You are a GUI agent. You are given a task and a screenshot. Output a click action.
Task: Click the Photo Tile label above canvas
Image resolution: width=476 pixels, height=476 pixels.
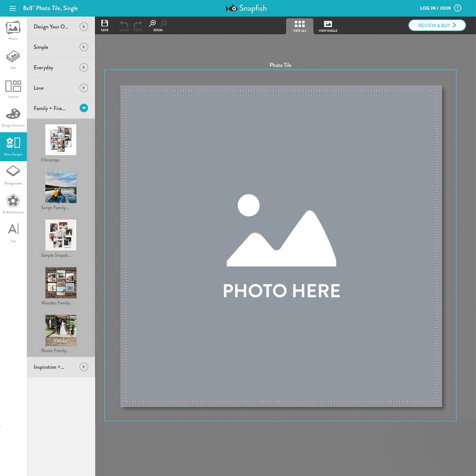280,65
